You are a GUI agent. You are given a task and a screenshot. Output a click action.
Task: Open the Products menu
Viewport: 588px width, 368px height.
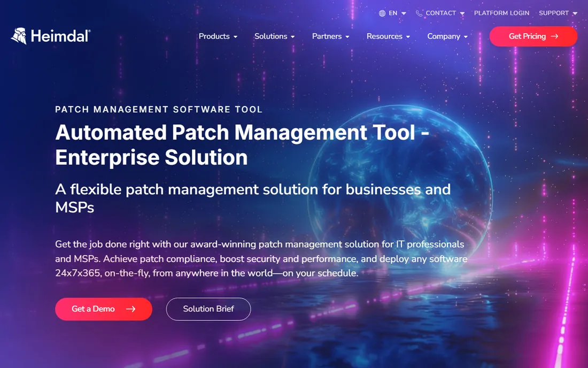(214, 36)
